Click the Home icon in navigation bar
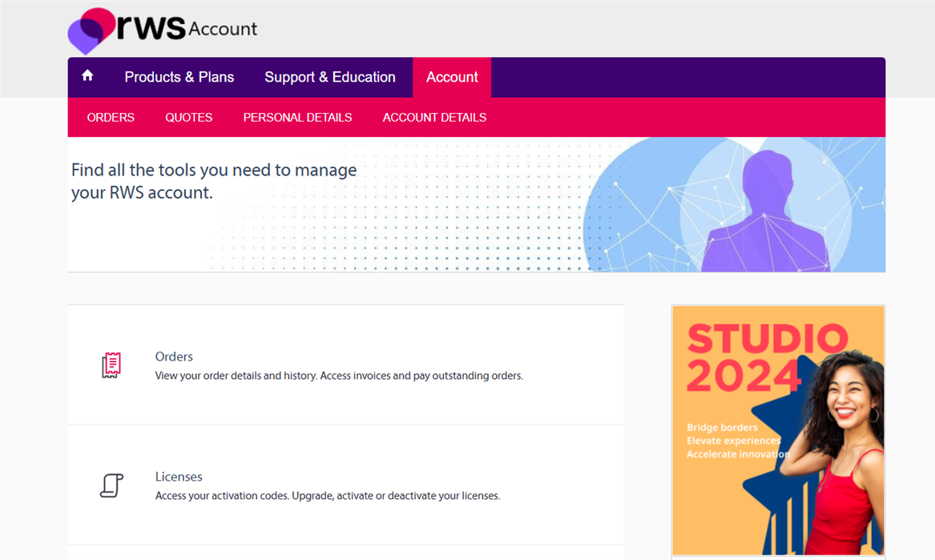This screenshot has height=560, width=935. (x=87, y=75)
